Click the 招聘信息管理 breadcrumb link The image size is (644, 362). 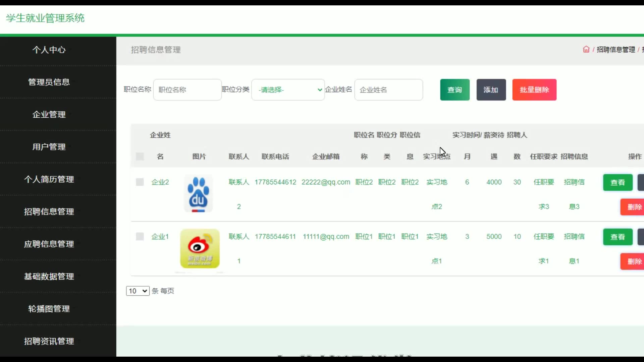[616, 50]
